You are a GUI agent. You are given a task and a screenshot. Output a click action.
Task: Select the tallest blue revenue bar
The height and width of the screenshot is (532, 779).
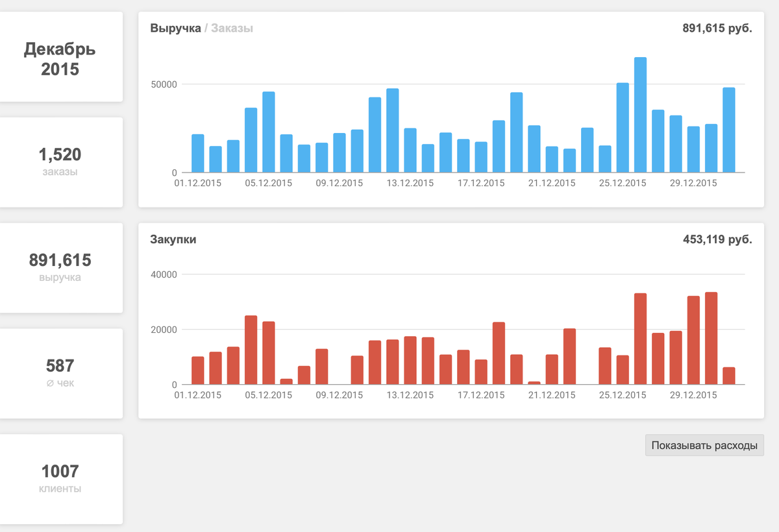click(640, 115)
